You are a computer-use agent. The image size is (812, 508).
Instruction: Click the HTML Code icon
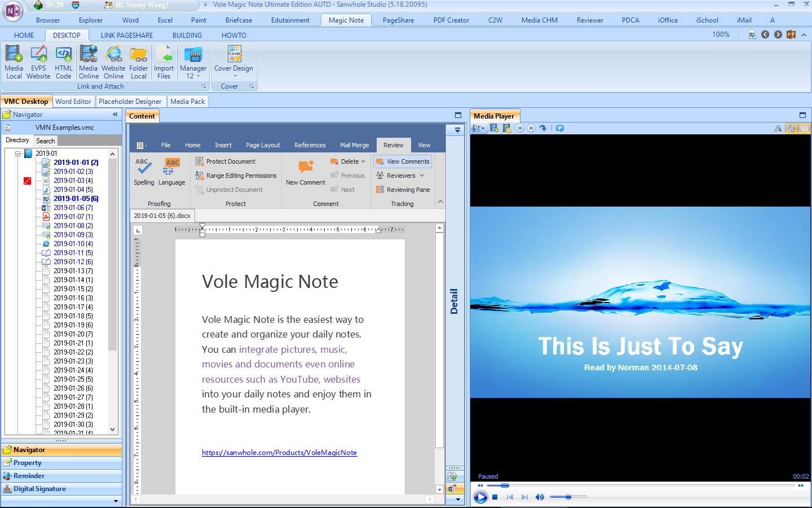pyautogui.click(x=63, y=62)
